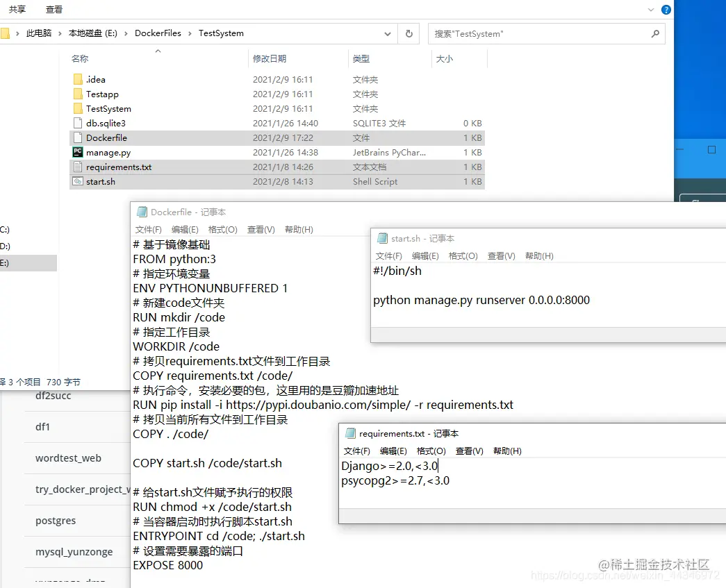Click the magnifier search icon in the TestSystem search box
Viewport: 726px width, 588px height.
[x=655, y=34]
